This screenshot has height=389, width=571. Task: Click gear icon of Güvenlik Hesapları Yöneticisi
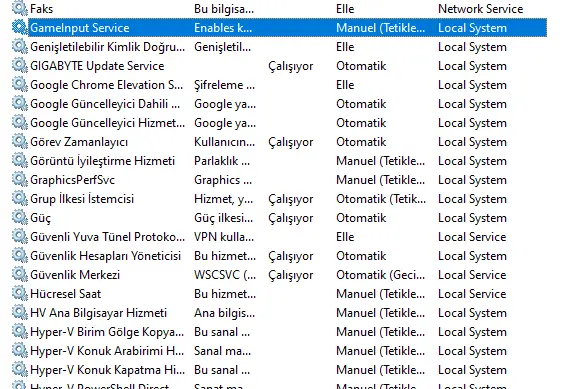(19, 255)
